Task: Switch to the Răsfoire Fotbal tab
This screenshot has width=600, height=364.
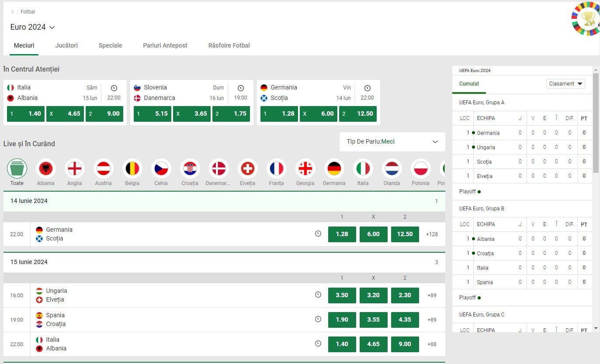Action: 229,45
